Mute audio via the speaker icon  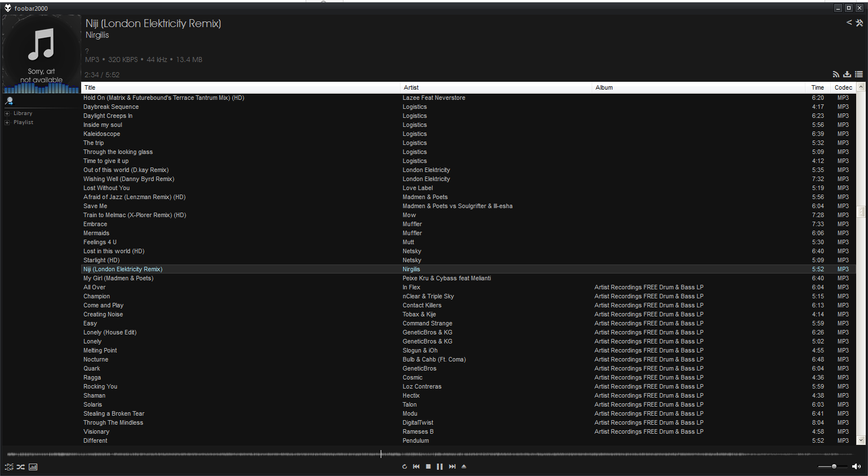pyautogui.click(x=856, y=466)
